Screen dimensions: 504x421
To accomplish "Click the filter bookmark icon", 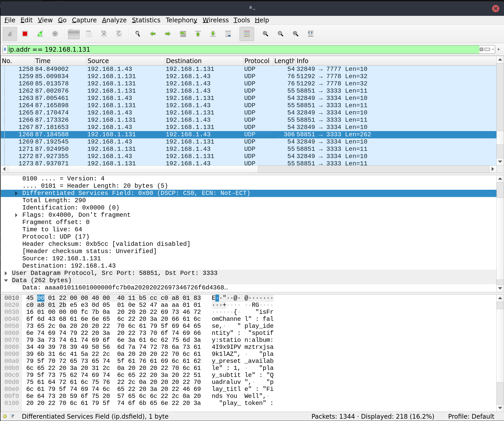I will 5,49.
